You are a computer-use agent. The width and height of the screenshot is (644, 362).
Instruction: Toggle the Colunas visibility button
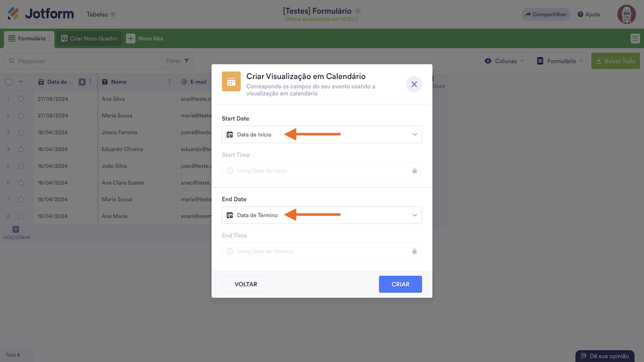[504, 61]
